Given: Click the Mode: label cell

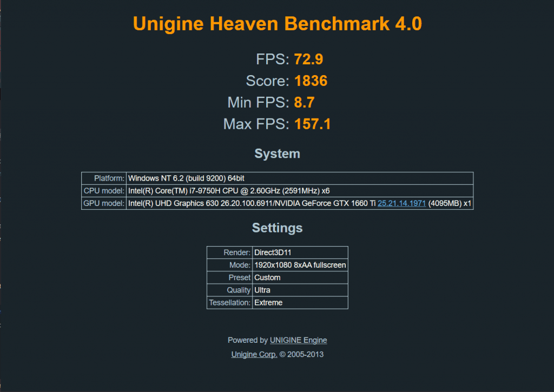Looking at the screenshot, I should tap(229, 265).
